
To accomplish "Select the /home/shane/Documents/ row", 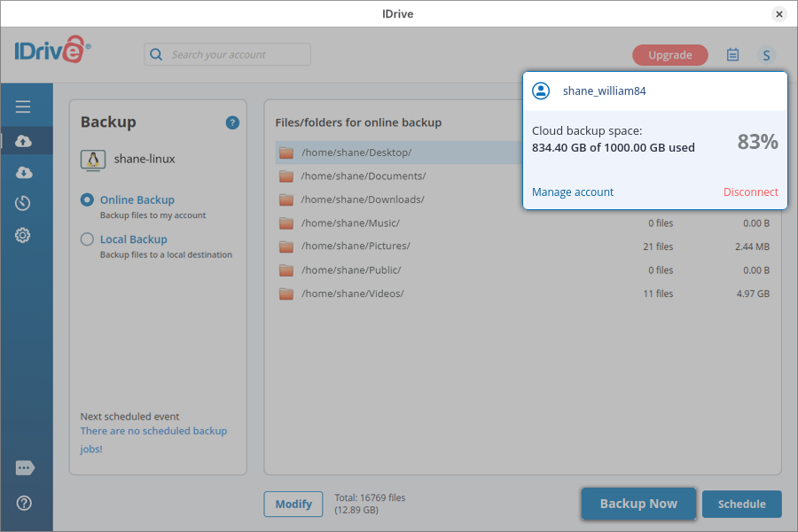I will [399, 176].
